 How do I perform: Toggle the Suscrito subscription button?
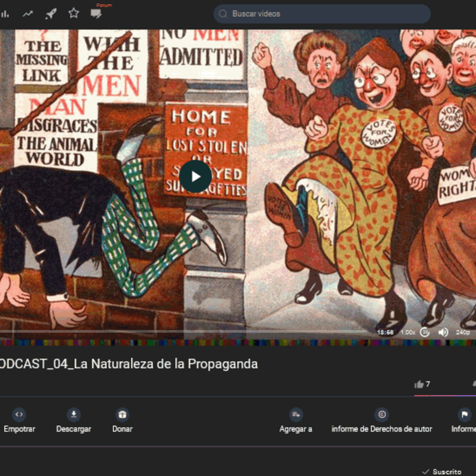[442, 472]
